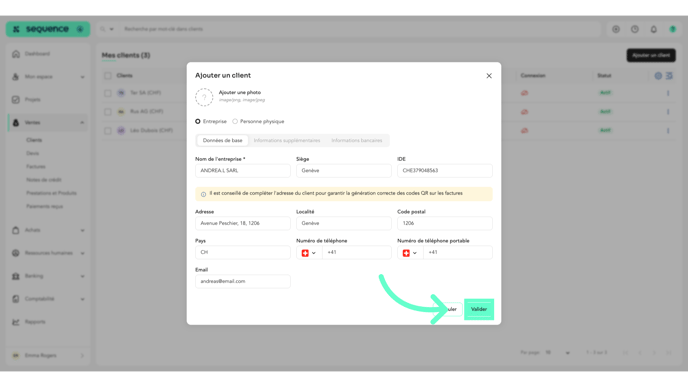688x387 pixels.
Task: Open the search filter dropdown arrow
Action: (111, 29)
